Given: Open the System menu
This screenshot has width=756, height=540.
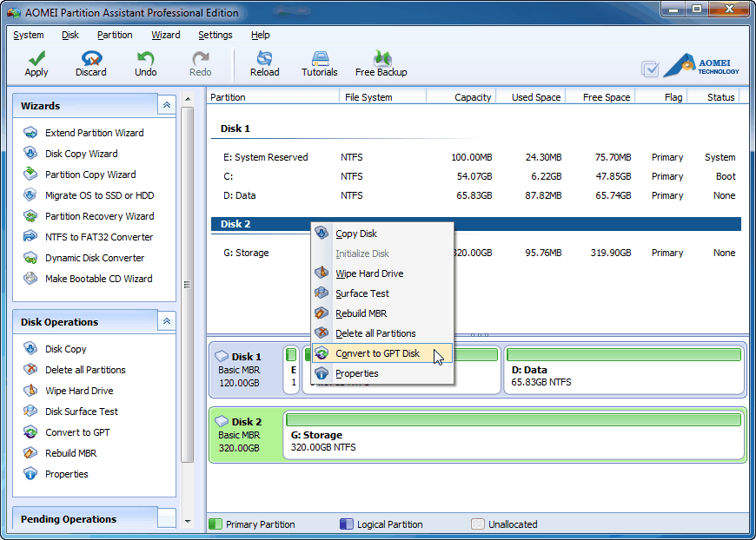Looking at the screenshot, I should [x=29, y=36].
